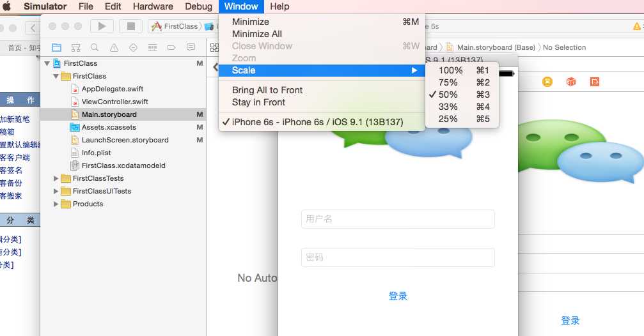Open the Apple menu

6,6
